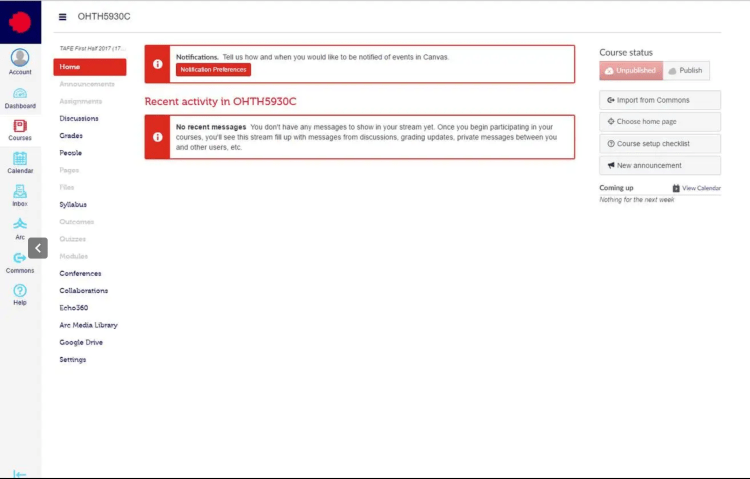Collapse global navigation using bottom arrow
This screenshot has width=750, height=479.
tap(20, 473)
